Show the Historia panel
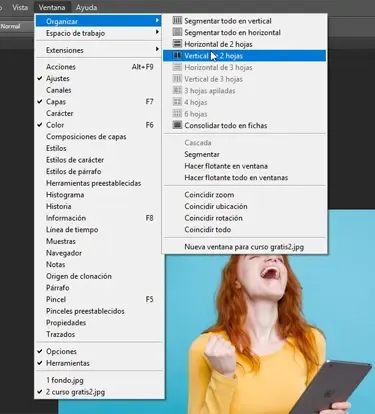Screen dimensions: 375x414 click(x=99, y=206)
